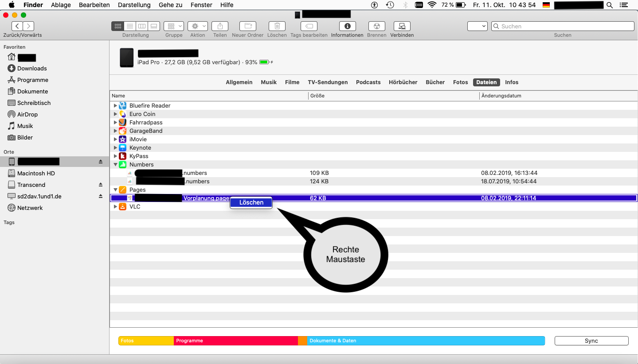
Task: Switch to column view in toolbar
Action: pos(142,26)
